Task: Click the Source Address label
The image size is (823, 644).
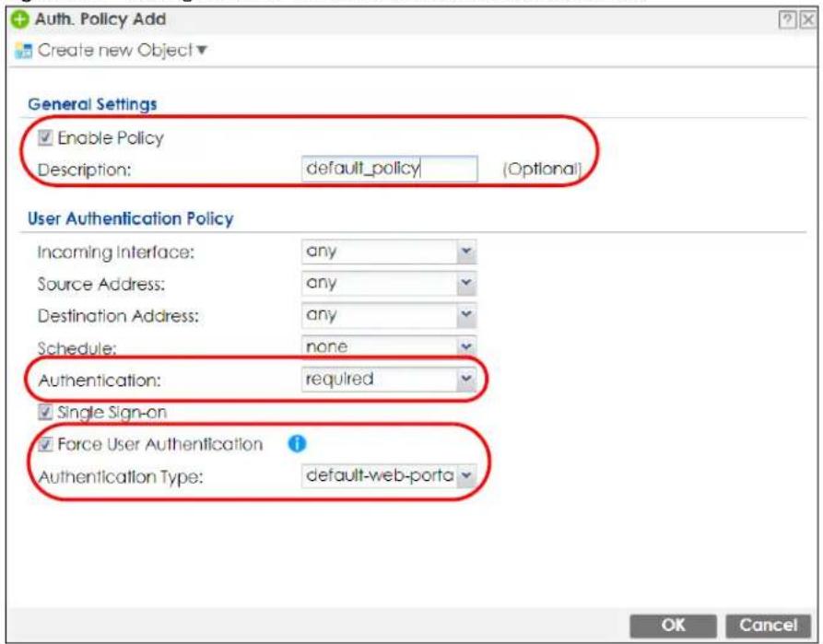Action: (x=101, y=285)
